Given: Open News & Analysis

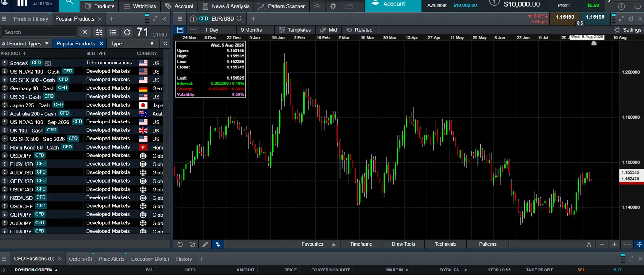Looking at the screenshot, I should tap(226, 6).
